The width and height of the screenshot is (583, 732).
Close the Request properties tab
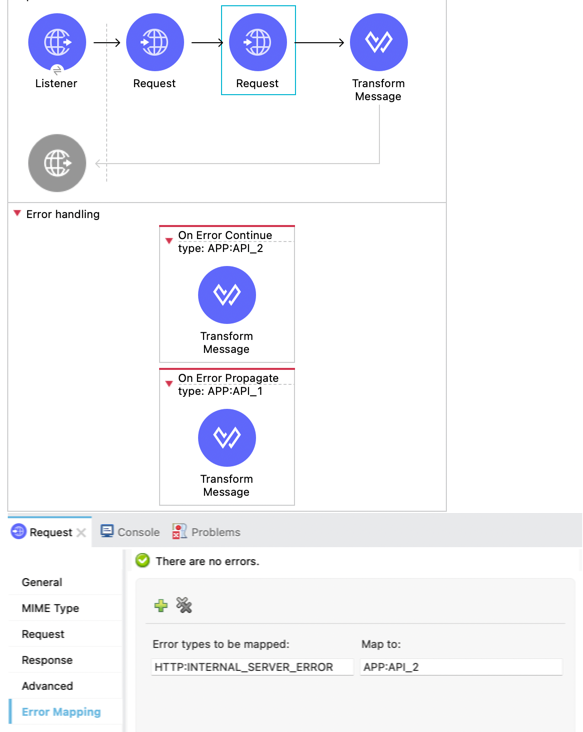tap(81, 533)
